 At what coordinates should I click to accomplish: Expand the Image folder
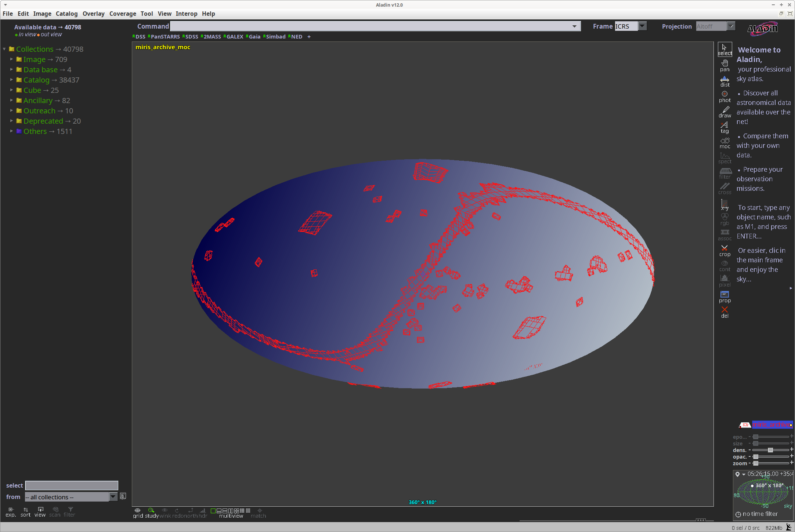coord(11,59)
